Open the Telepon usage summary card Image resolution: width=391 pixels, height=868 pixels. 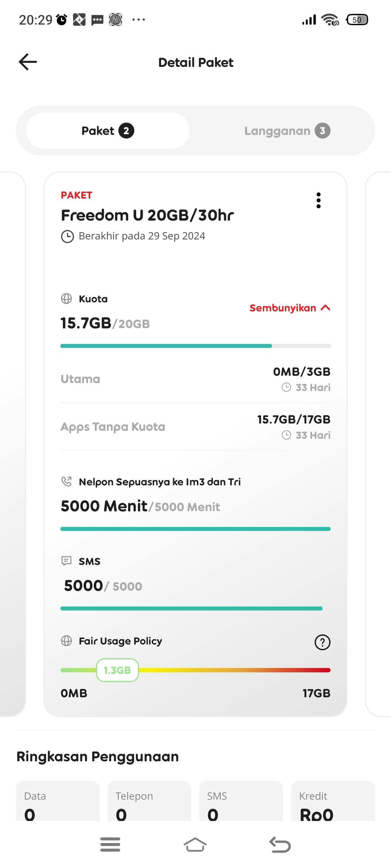tap(149, 801)
